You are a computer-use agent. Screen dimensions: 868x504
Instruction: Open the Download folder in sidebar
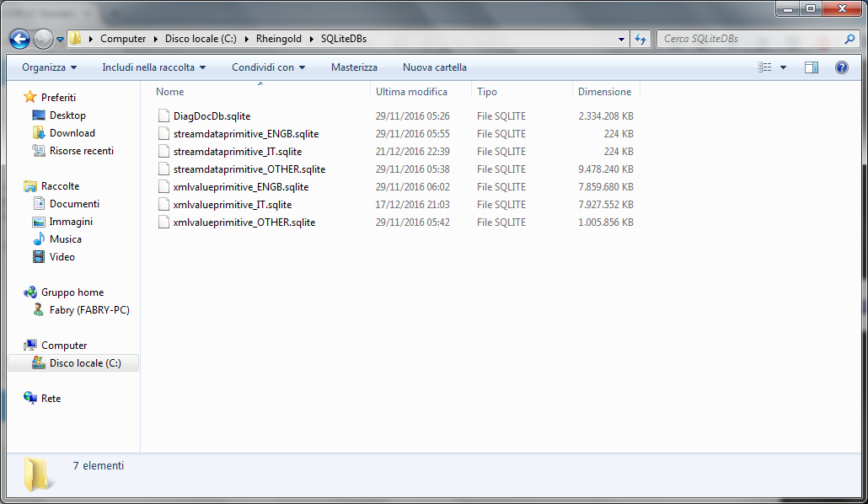point(72,133)
